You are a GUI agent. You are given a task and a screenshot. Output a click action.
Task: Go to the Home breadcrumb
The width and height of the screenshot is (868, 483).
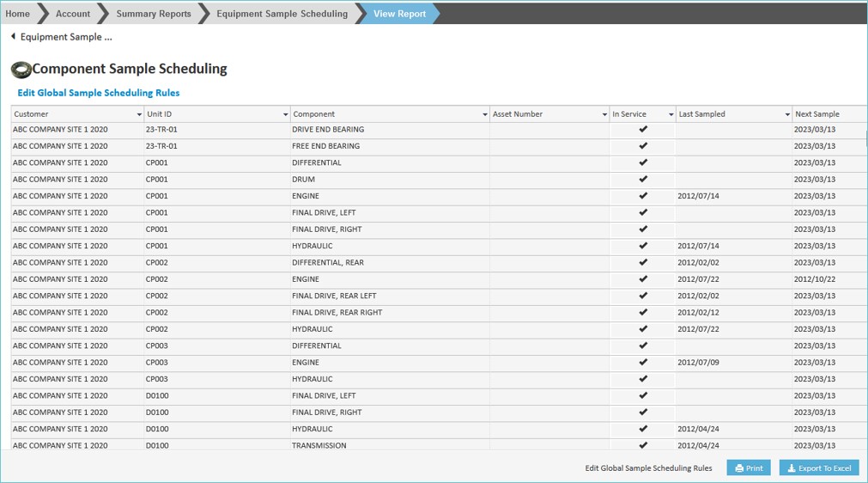point(18,14)
